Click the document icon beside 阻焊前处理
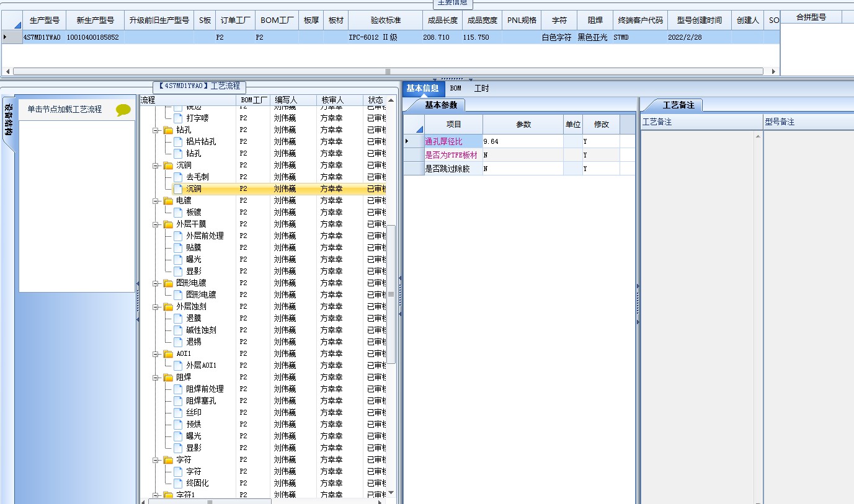Screen dimensions: 854x504 (x=178, y=389)
